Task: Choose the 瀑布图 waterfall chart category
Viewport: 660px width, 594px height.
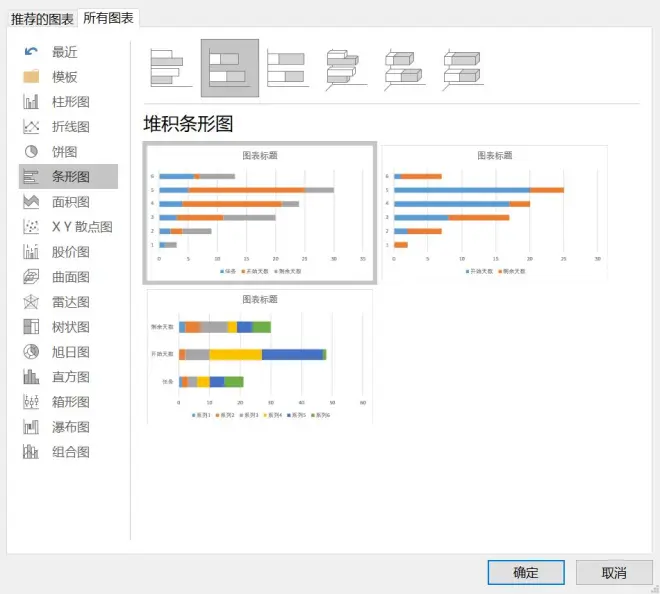Action: tap(68, 427)
